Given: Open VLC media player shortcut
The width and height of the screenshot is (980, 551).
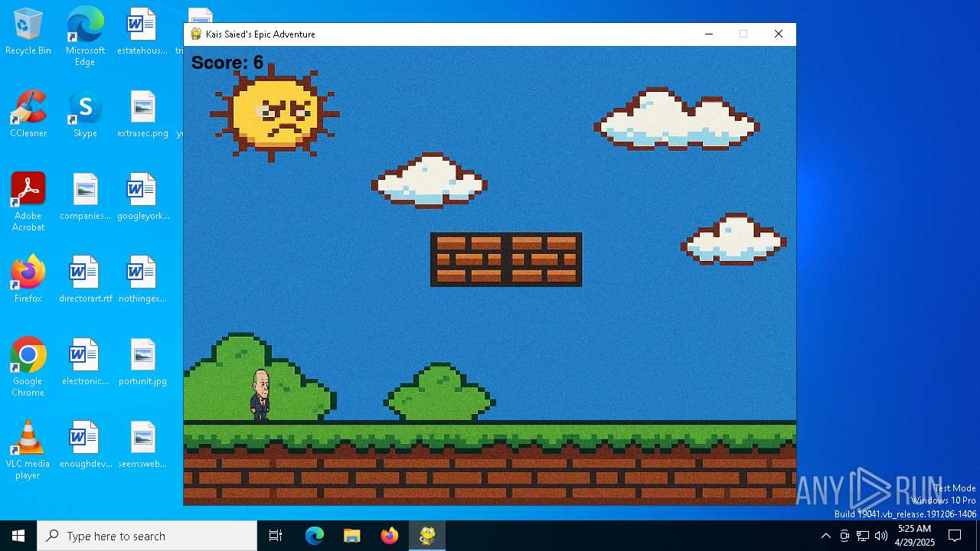Looking at the screenshot, I should click(28, 450).
